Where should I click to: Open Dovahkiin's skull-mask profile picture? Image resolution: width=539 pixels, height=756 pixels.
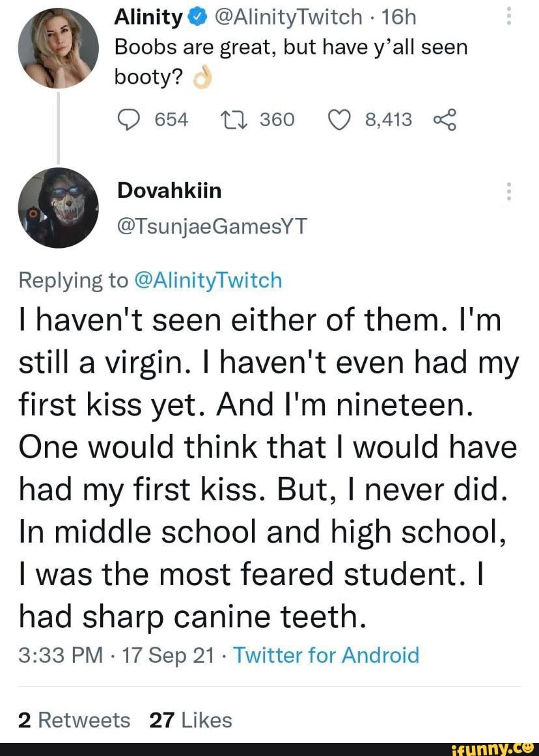58,208
